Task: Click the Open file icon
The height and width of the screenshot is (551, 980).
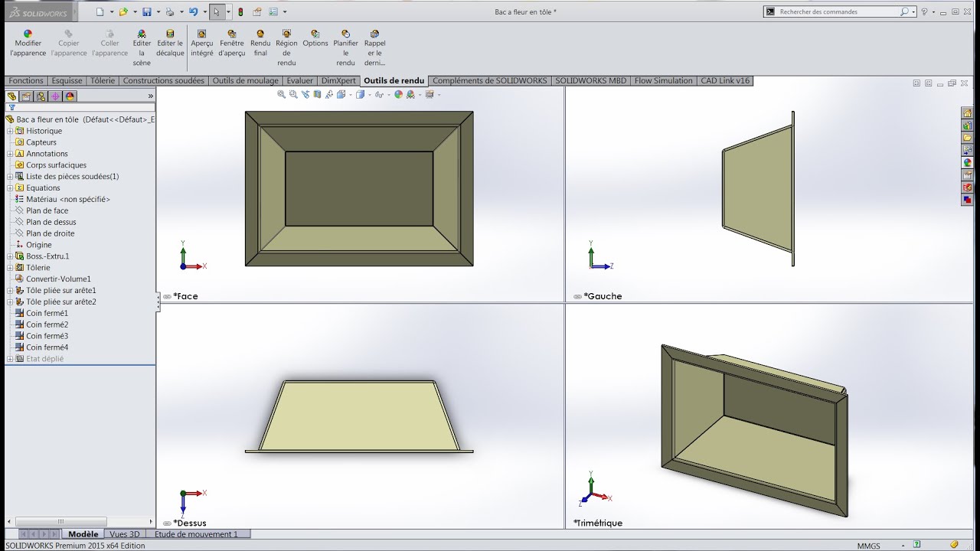Action: pos(122,11)
